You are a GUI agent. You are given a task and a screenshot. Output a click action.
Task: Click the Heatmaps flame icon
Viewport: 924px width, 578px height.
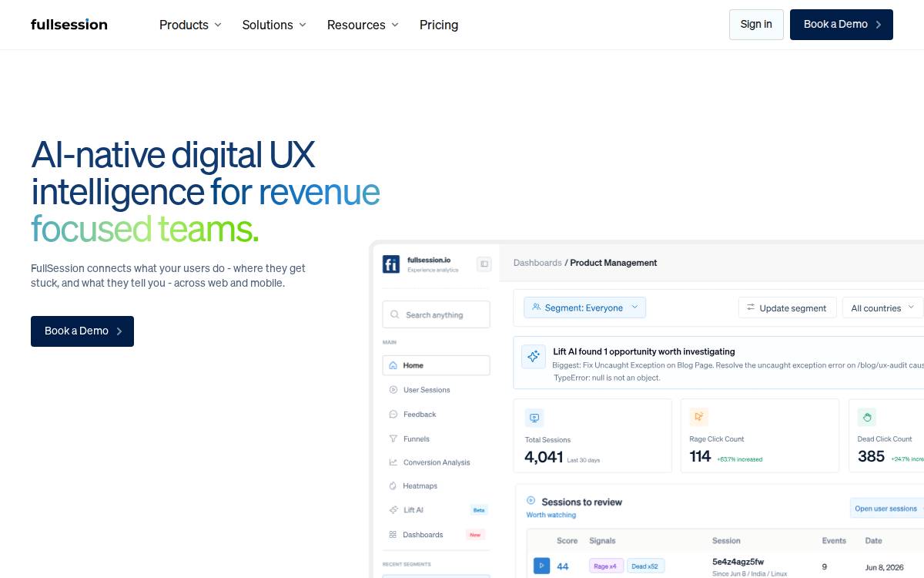(x=393, y=486)
